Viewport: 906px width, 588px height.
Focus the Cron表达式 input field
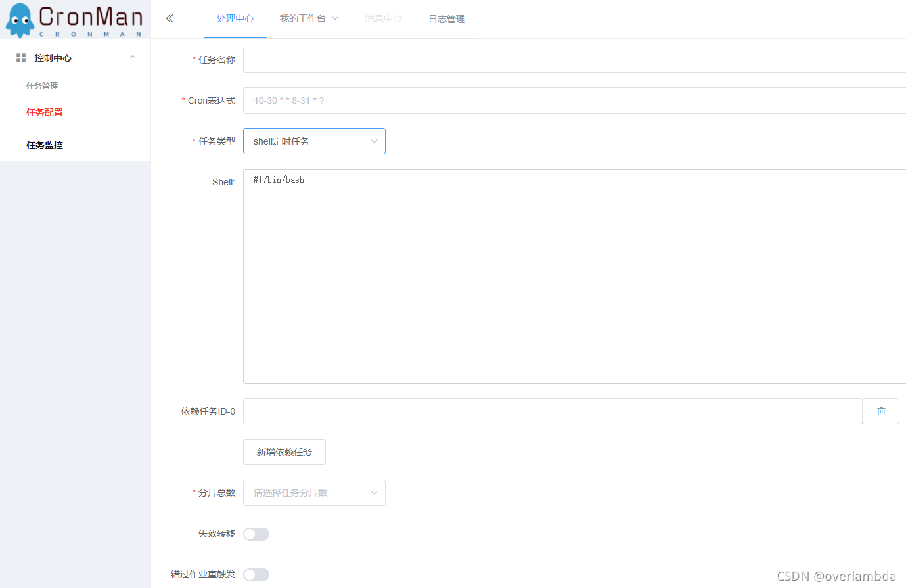click(574, 101)
